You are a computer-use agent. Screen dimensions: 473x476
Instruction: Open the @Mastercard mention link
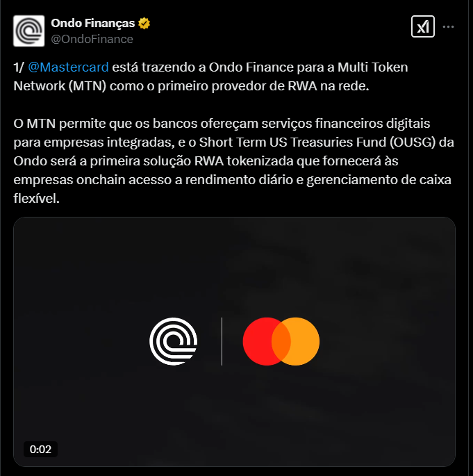coord(68,67)
